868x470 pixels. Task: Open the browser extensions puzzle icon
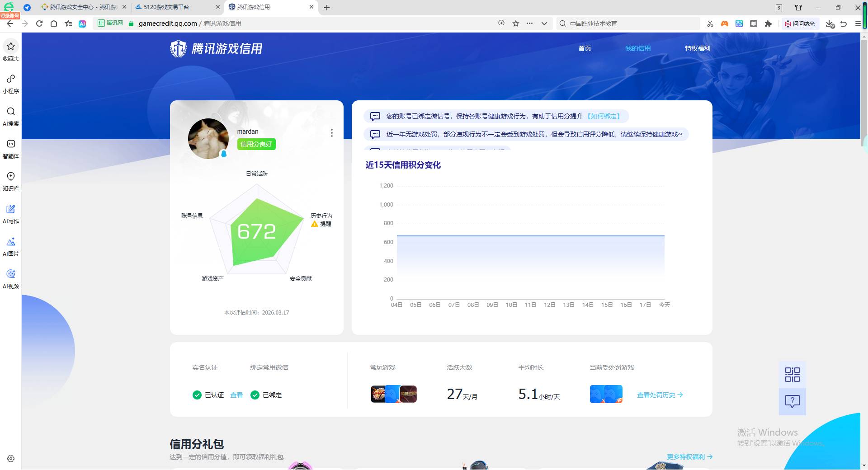(768, 23)
